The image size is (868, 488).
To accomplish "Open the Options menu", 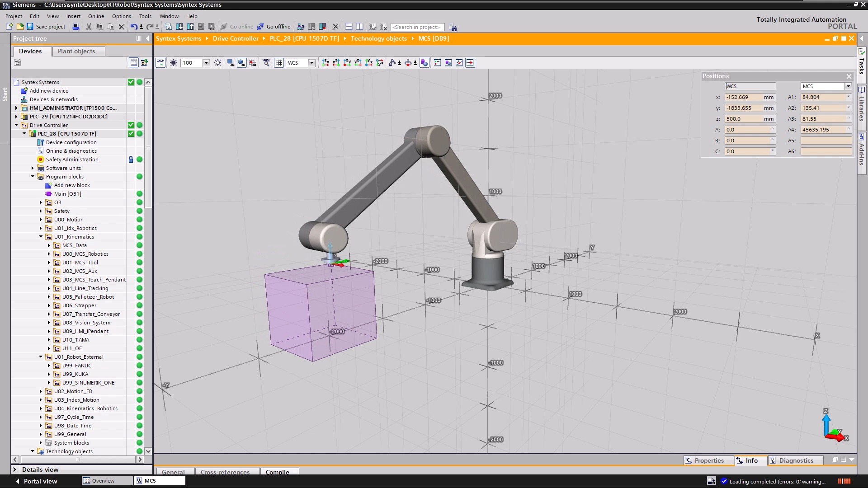I will pyautogui.click(x=122, y=16).
